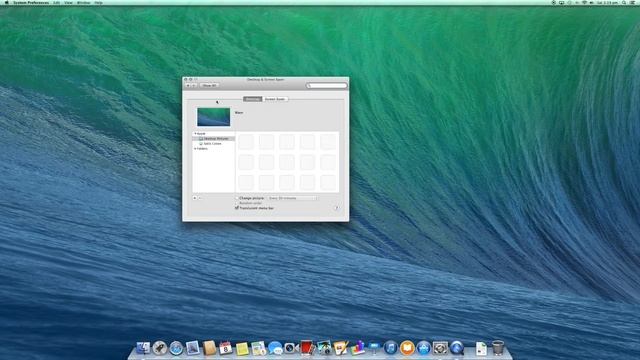Open Messages speech bubble icon in Dock
The height and width of the screenshot is (360, 640).
[x=275, y=348]
